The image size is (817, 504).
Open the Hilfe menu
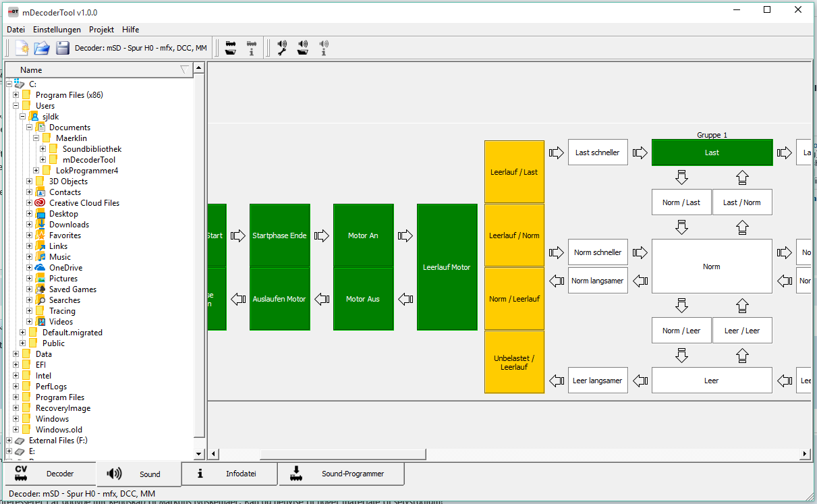(131, 30)
